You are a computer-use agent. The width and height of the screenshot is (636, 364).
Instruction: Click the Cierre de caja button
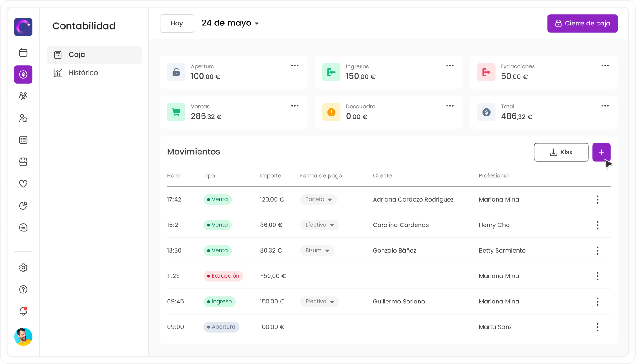(582, 23)
